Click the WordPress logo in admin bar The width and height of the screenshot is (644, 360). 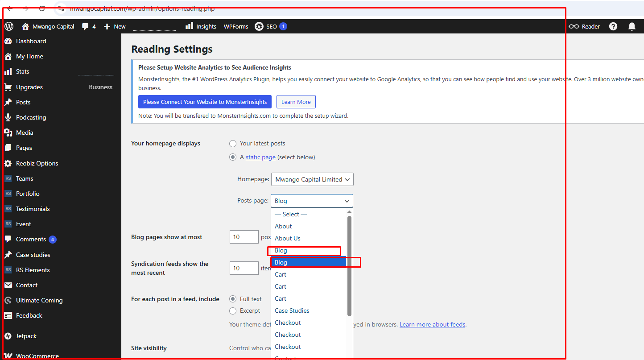coord(9,26)
